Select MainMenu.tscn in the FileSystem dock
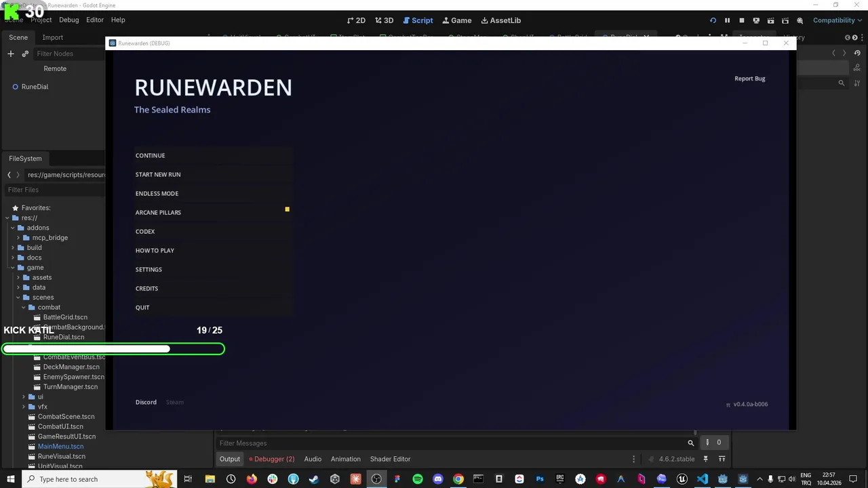 tap(61, 447)
